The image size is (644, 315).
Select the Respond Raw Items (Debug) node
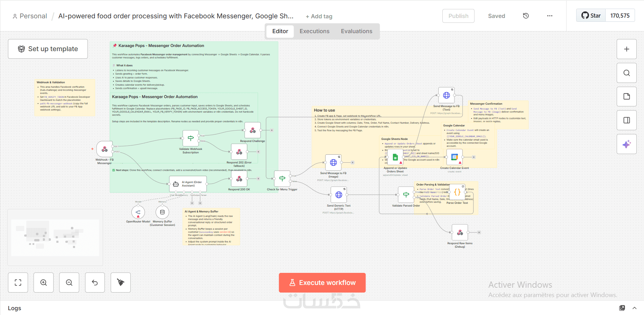(x=460, y=232)
